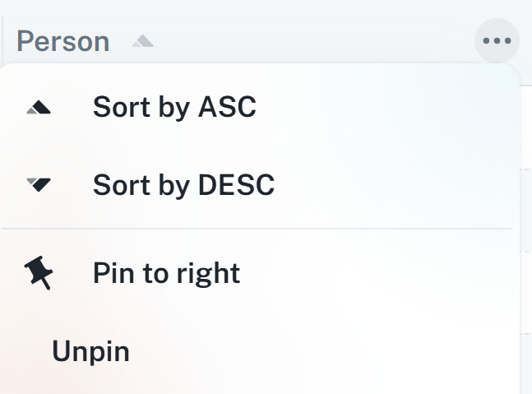532x394 pixels.
Task: Hit the circular more-options button
Action: (497, 40)
